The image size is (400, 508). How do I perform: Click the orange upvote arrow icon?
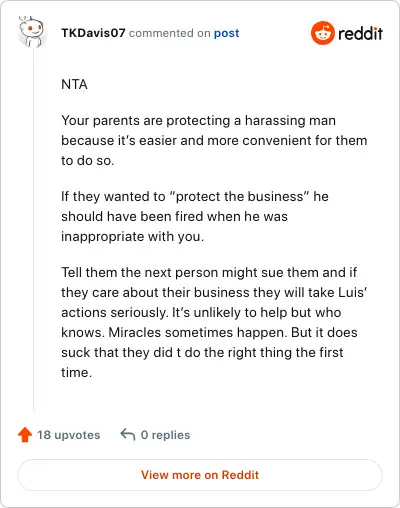[25, 435]
